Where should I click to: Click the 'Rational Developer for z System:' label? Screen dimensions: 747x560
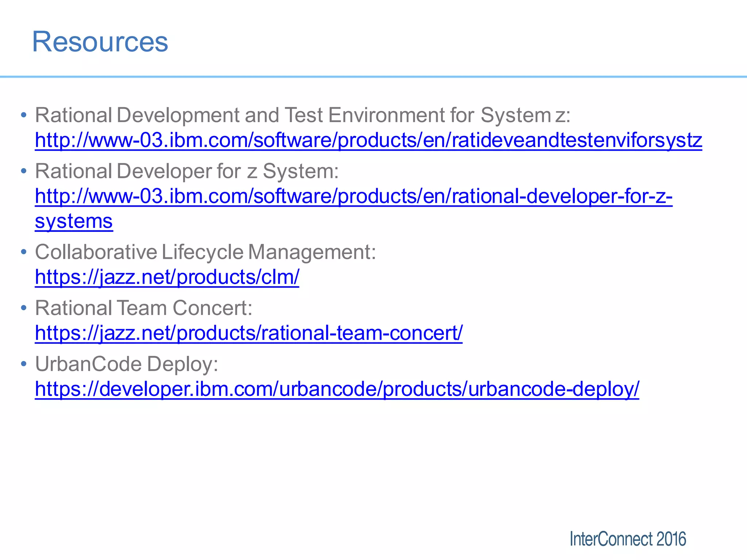(187, 171)
